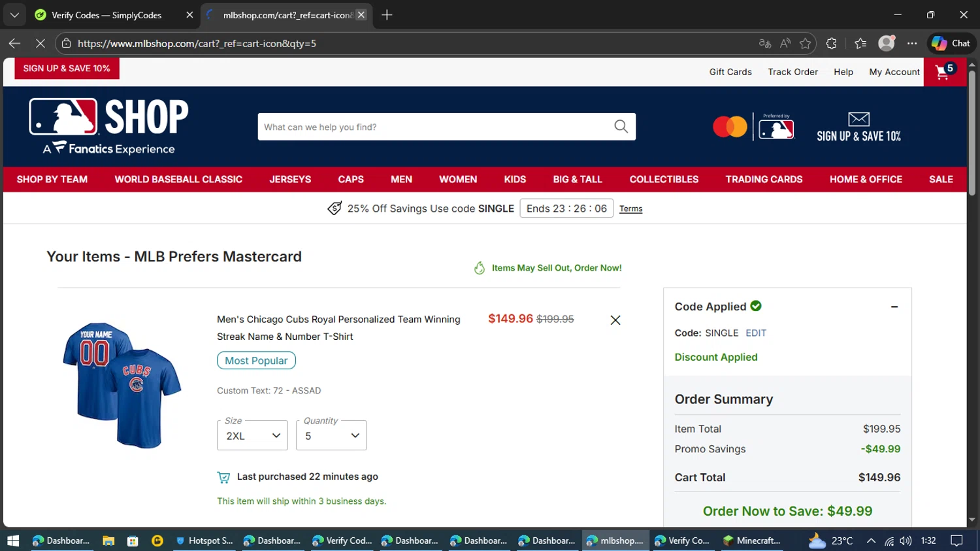Open the Size 2XL dropdown
Viewport: 980px width, 551px height.
point(252,435)
